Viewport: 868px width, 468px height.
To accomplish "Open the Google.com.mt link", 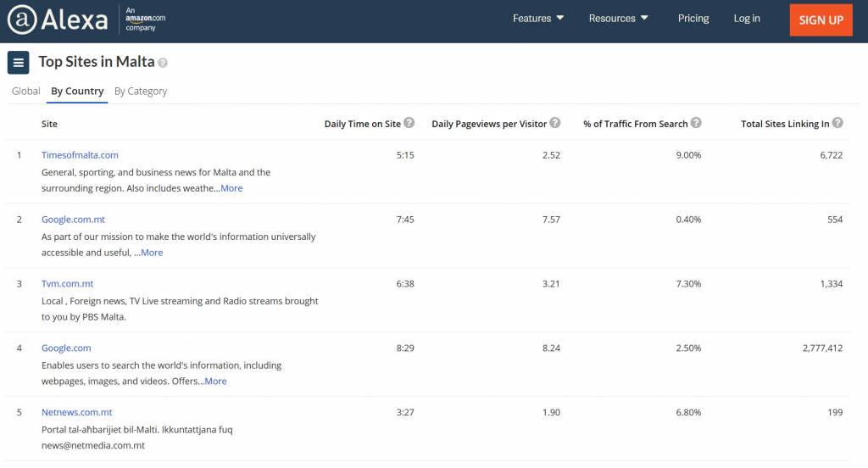I will pos(73,220).
